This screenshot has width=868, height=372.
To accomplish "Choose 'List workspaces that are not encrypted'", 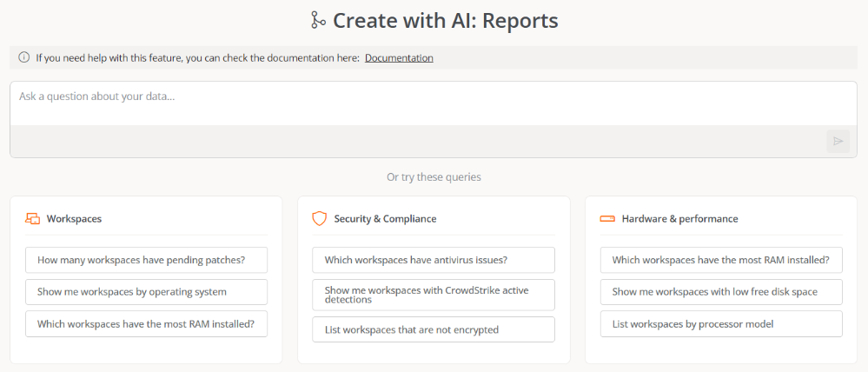I will [434, 329].
